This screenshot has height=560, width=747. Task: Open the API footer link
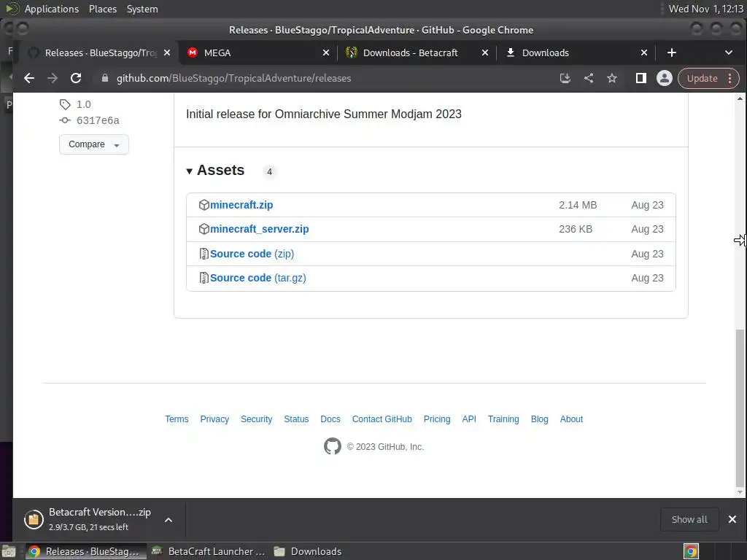(x=469, y=419)
